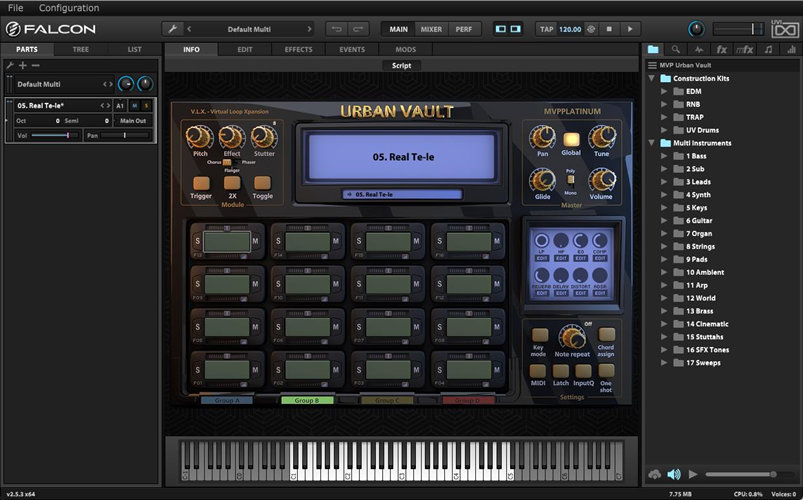Click the UVI logo in top right corner

[784, 29]
